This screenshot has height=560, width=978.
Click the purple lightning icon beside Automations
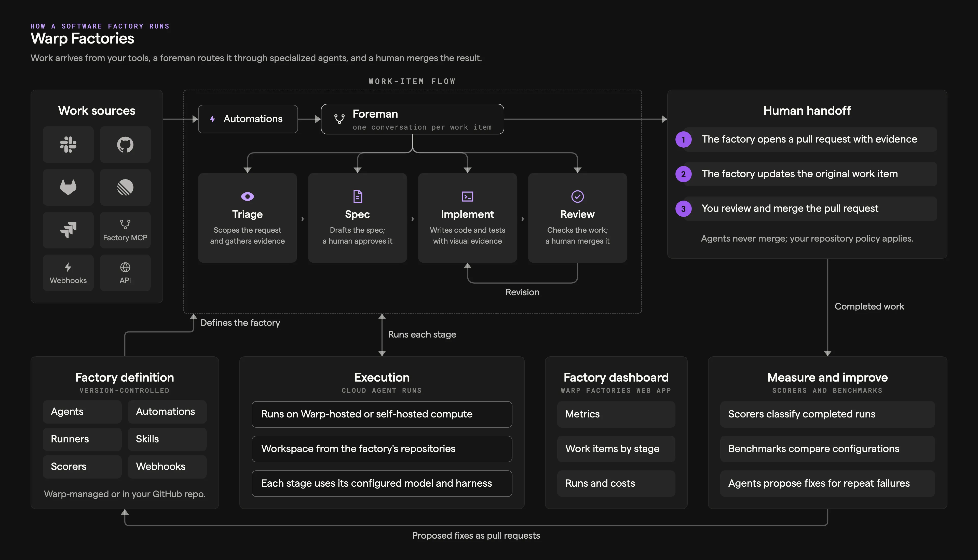tap(212, 119)
